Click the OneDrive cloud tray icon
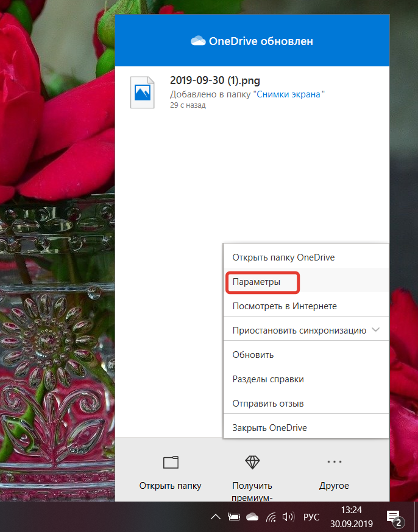The width and height of the screenshot is (418, 532). coord(252,517)
